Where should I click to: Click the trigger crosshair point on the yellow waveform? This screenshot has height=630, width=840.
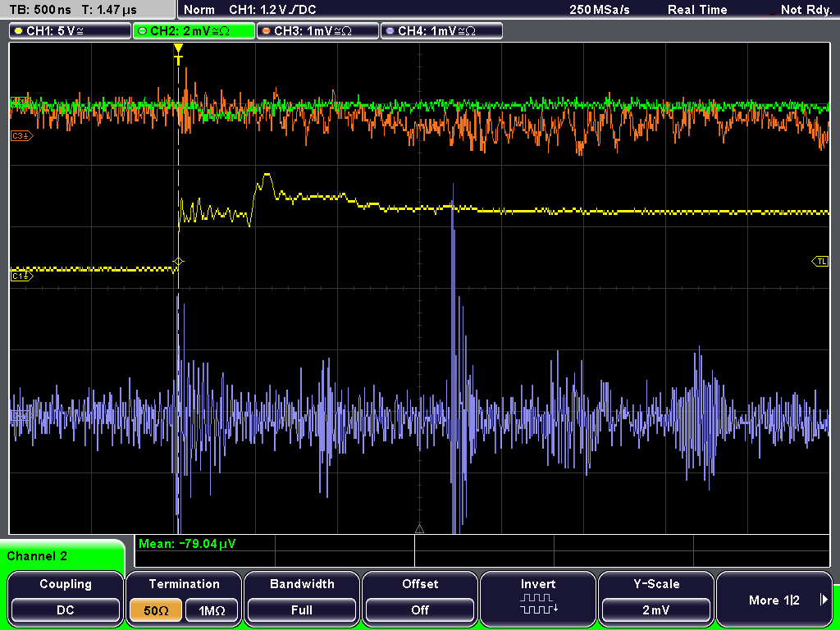click(x=178, y=262)
